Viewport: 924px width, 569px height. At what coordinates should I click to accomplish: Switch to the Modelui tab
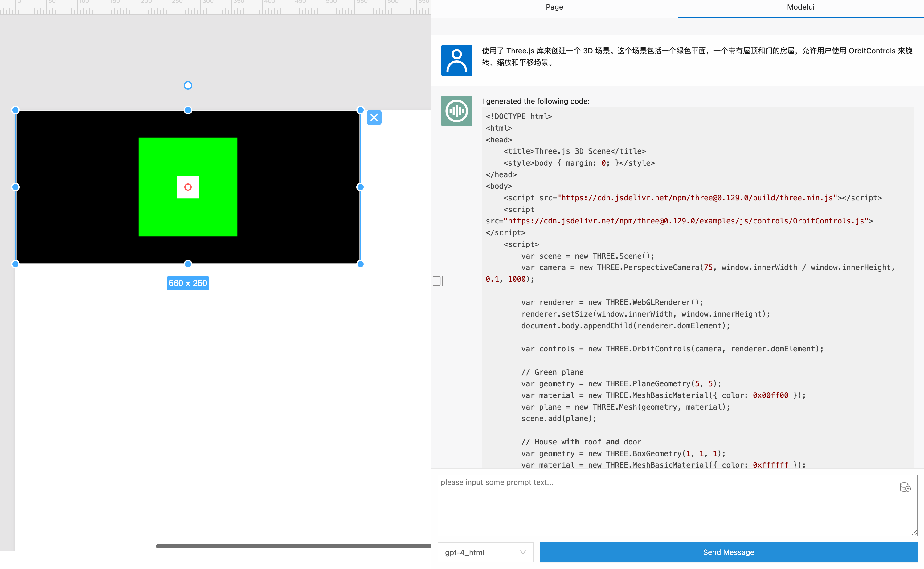coord(801,7)
